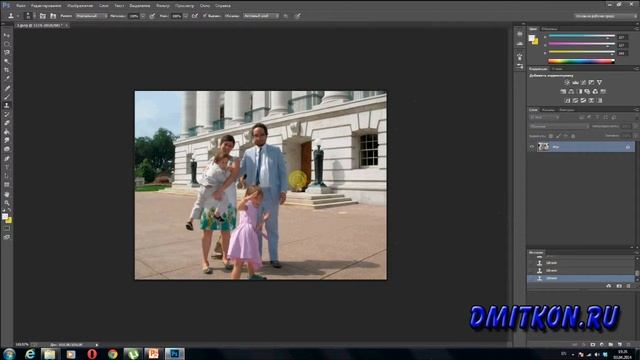Select the Rectangular Marquee tool
Image resolution: width=640 pixels, height=360 pixels.
click(7, 44)
